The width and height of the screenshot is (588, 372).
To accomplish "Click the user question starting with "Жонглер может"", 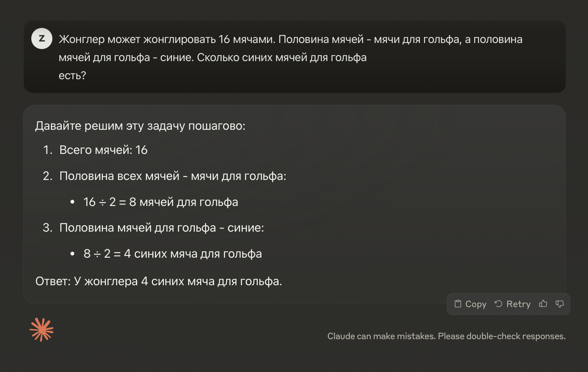I will 290,39.
